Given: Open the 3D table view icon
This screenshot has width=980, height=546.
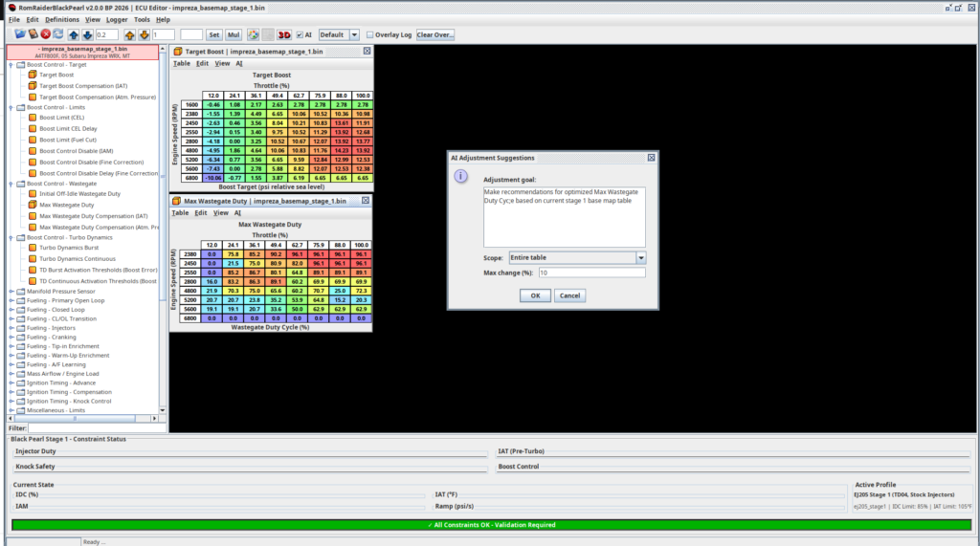Looking at the screenshot, I should (x=284, y=34).
